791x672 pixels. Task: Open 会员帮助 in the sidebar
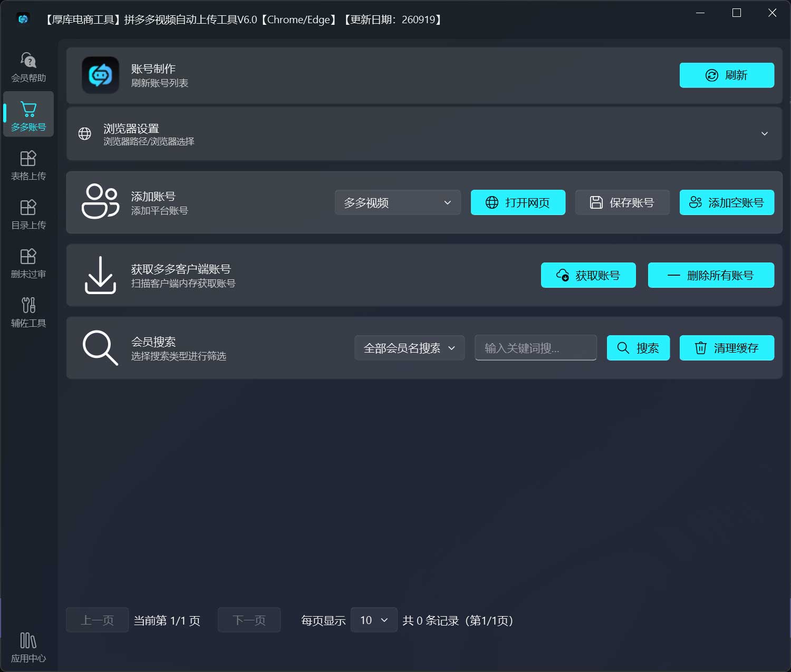point(28,67)
